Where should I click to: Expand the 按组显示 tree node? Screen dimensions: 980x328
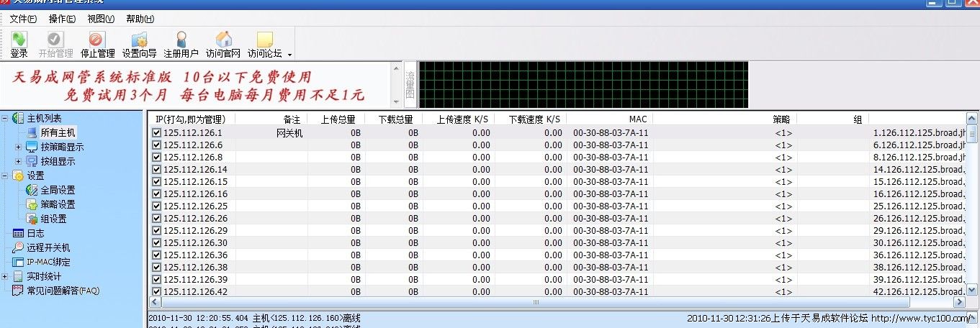click(x=19, y=161)
